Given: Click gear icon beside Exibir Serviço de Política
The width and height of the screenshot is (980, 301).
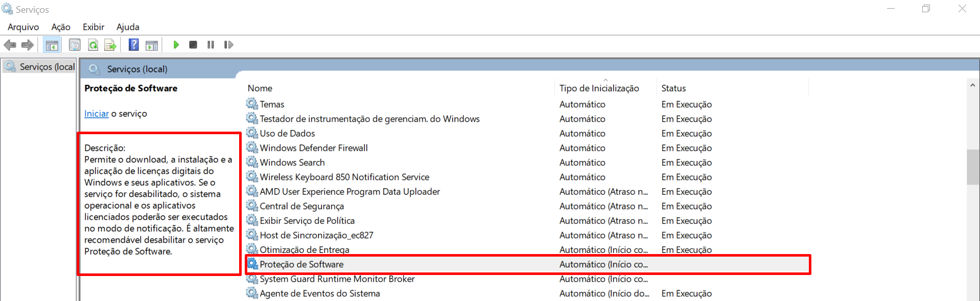Looking at the screenshot, I should [252, 221].
